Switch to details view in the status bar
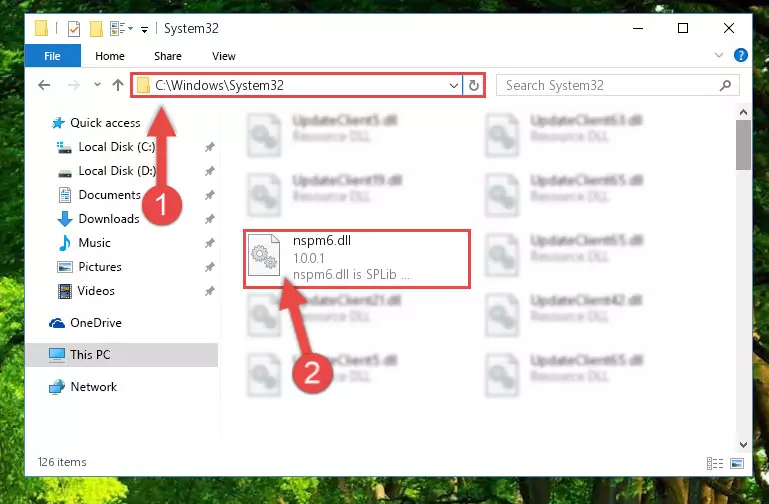Viewport: 769px width, 504px height. 715,463
